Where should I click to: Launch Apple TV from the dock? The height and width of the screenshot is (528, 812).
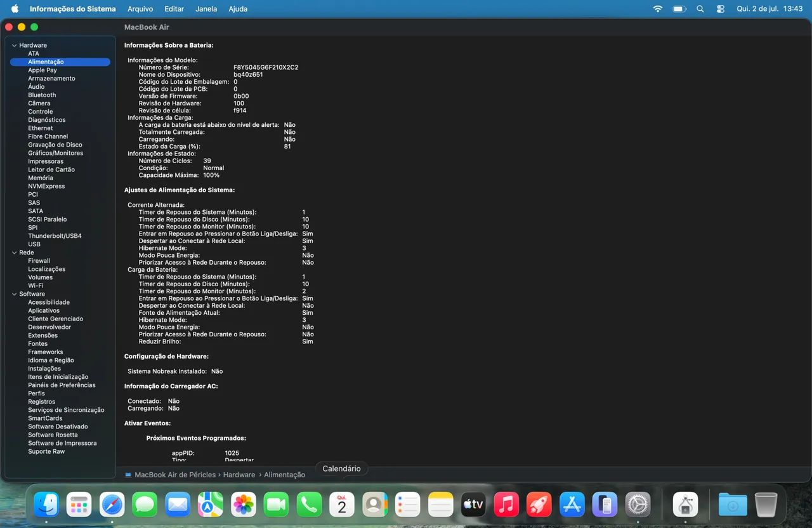click(473, 505)
